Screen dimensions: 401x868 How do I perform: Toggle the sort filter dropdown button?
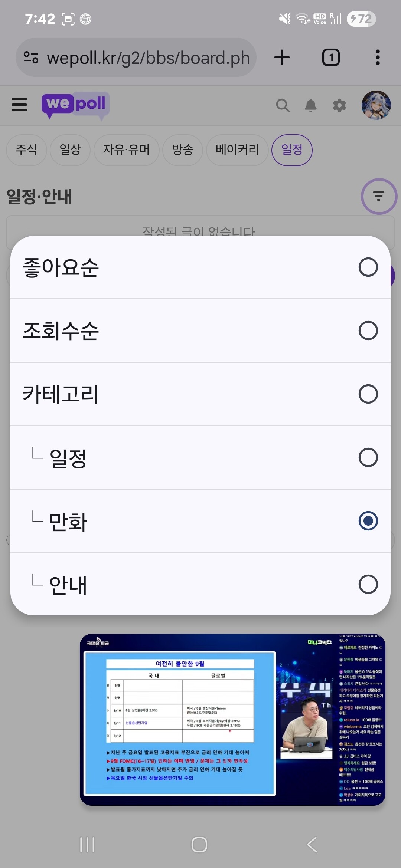(379, 196)
